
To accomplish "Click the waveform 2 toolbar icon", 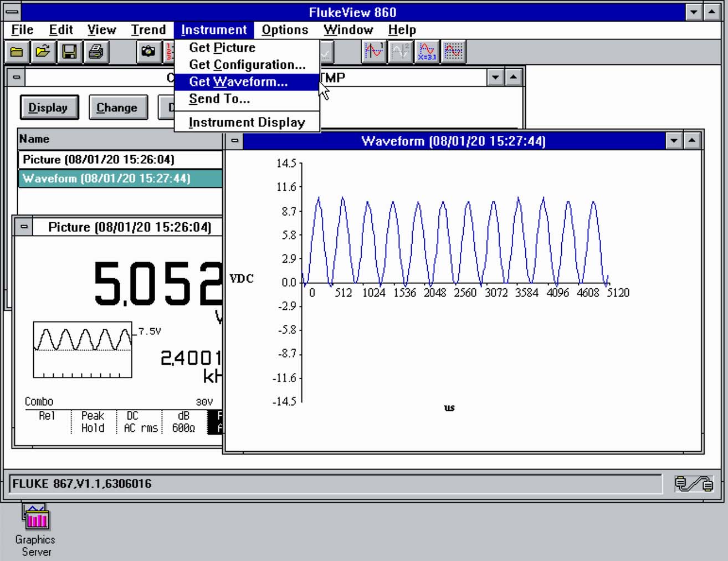I will tap(401, 52).
